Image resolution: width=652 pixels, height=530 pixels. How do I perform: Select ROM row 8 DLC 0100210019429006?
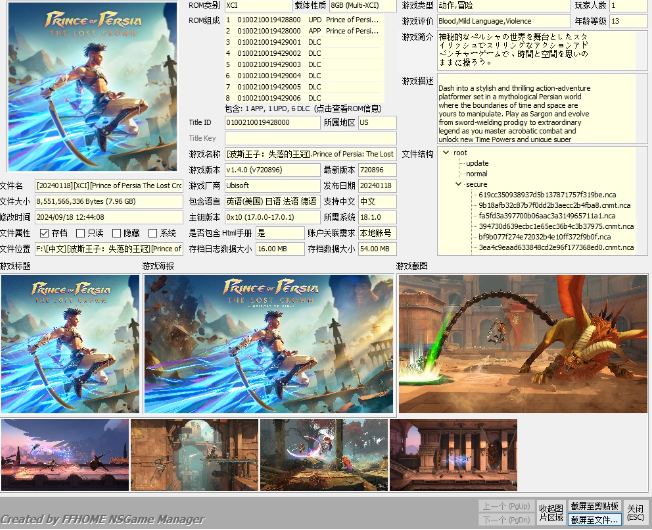[304, 98]
